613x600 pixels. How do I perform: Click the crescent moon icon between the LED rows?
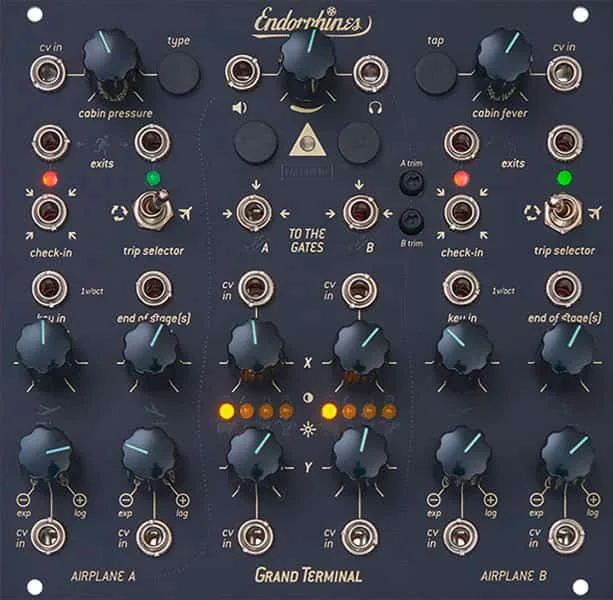pyautogui.click(x=308, y=398)
